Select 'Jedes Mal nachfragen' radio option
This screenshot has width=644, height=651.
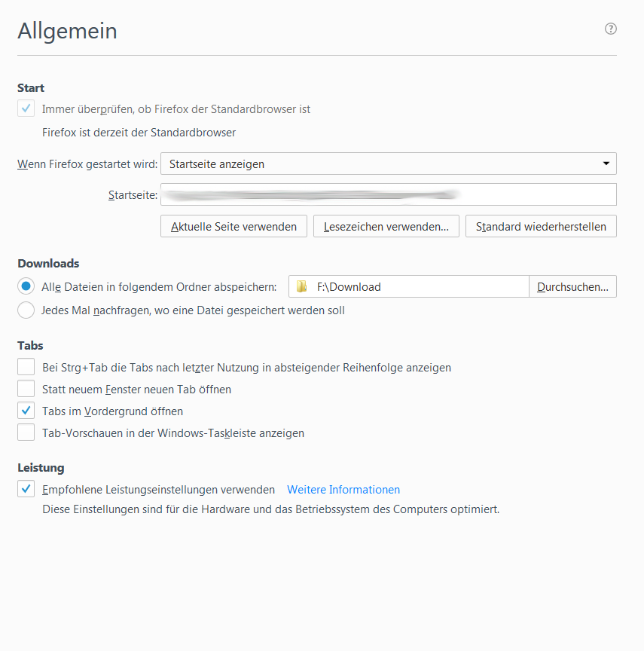[26, 310]
